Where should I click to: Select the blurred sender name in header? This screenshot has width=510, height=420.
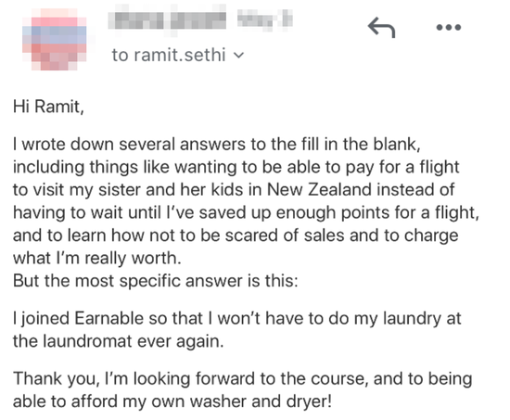167,20
